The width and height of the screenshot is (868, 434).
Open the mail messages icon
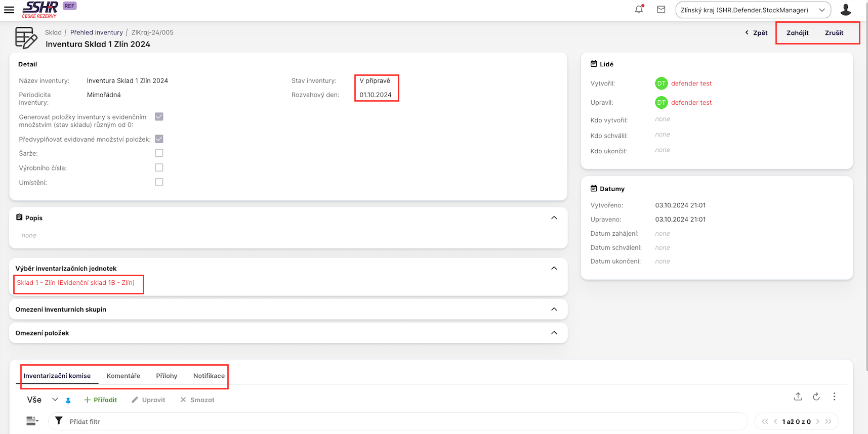click(661, 10)
